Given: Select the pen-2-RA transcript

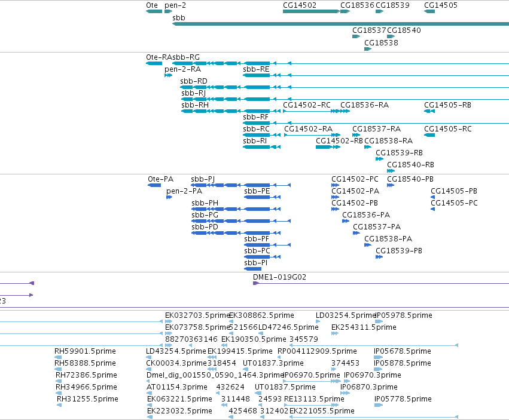Looking at the screenshot, I should click(168, 75).
